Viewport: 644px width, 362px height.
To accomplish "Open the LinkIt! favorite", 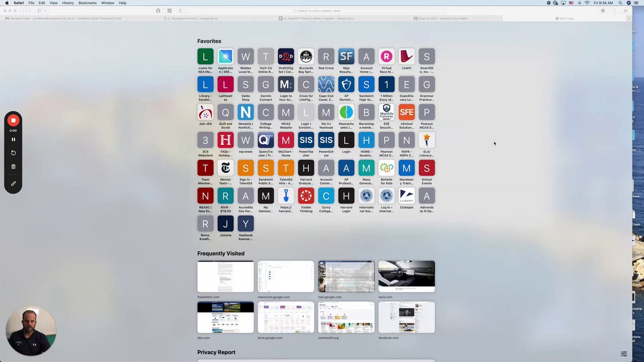I will 407,57.
